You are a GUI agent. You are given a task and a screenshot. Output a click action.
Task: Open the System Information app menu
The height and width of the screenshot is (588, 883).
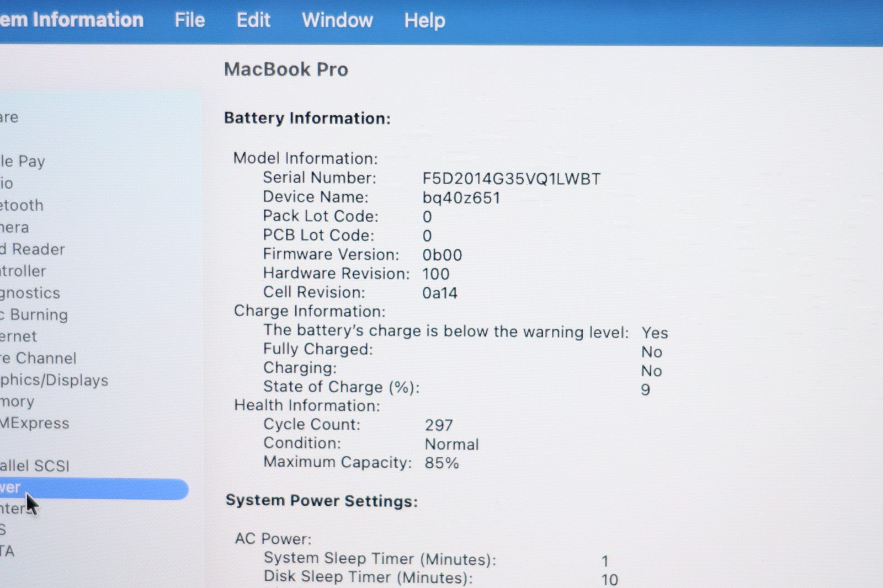click(x=72, y=20)
